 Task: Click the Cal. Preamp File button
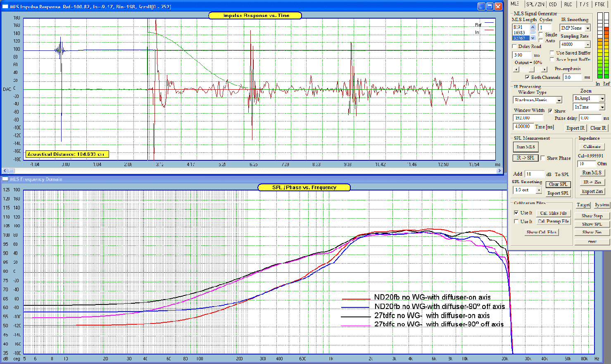(554, 221)
